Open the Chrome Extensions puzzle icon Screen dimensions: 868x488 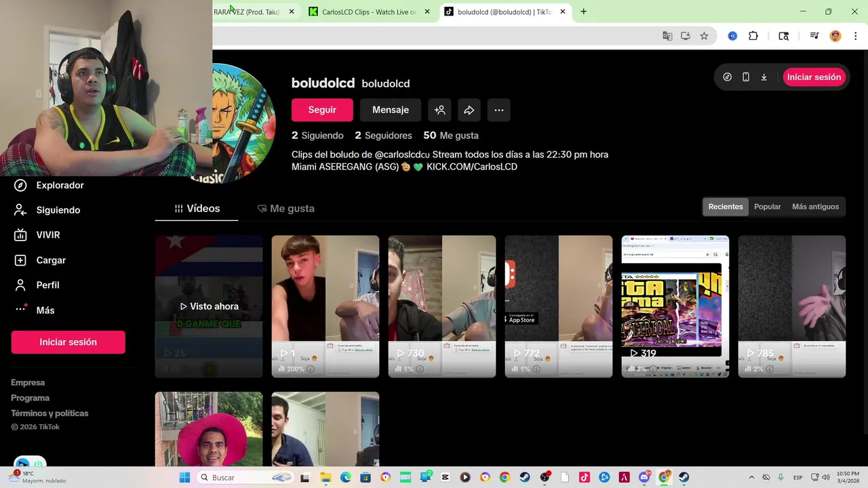click(x=753, y=36)
